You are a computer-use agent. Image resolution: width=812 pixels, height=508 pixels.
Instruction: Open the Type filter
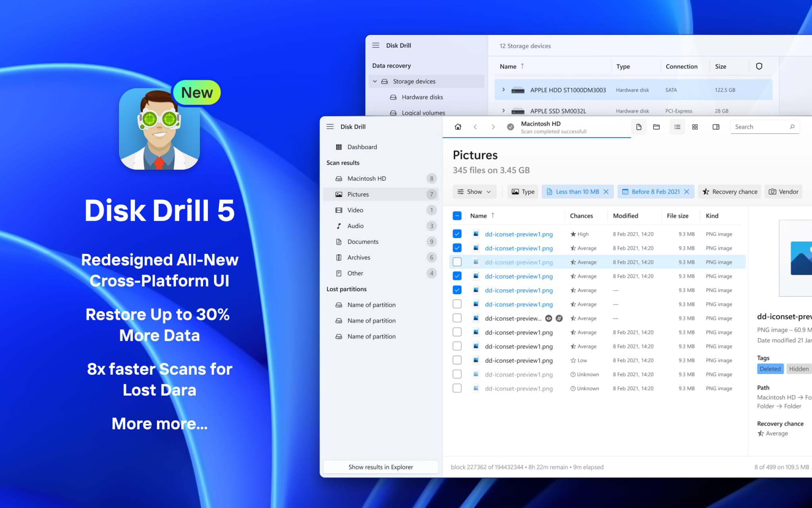[x=523, y=192]
